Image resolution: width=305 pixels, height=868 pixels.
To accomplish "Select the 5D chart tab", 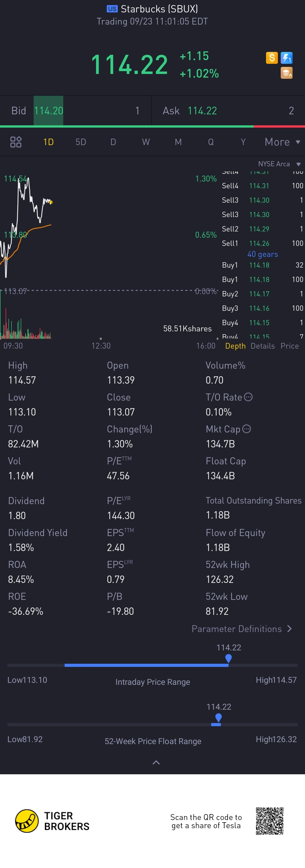I will coord(81,142).
